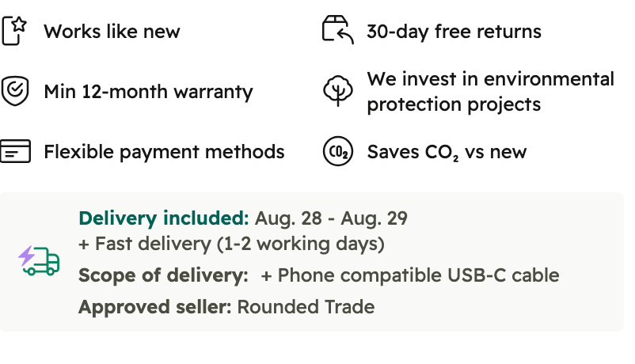Click the Delivery included heading
The height and width of the screenshot is (364, 635).
pos(164,218)
